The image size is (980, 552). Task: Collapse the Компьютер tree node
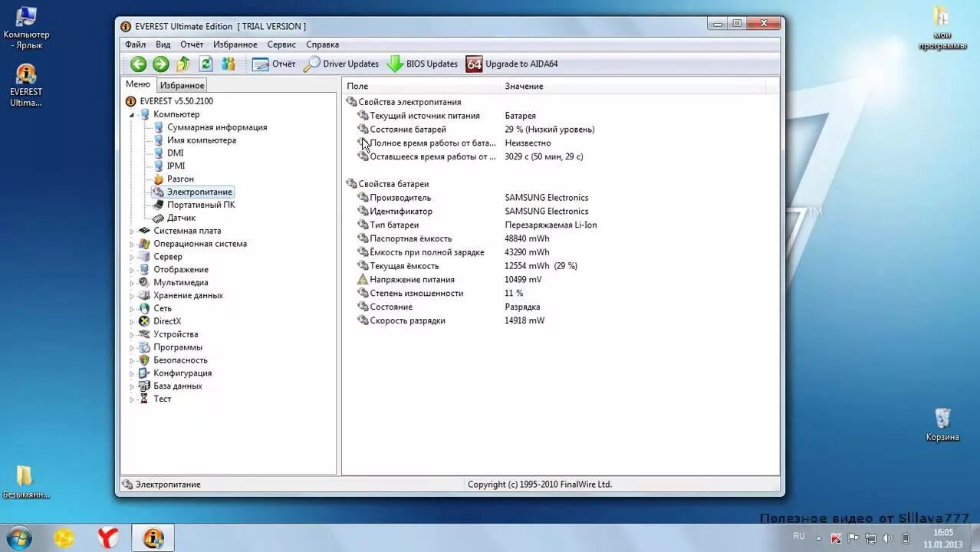131,115
